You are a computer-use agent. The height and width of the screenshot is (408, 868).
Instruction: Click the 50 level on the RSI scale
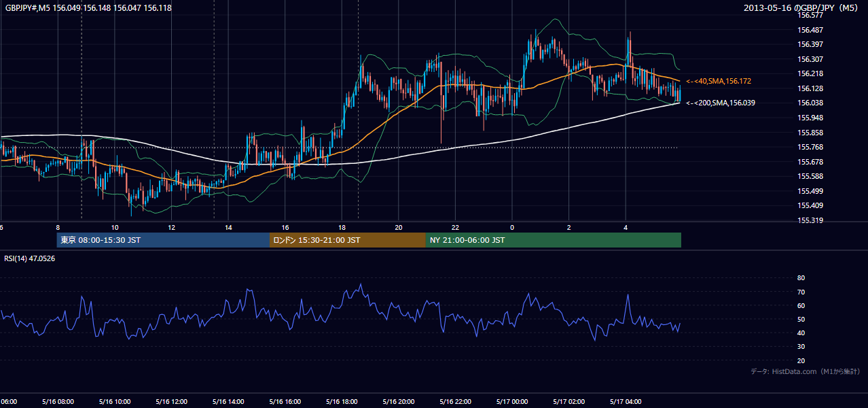pyautogui.click(x=801, y=319)
